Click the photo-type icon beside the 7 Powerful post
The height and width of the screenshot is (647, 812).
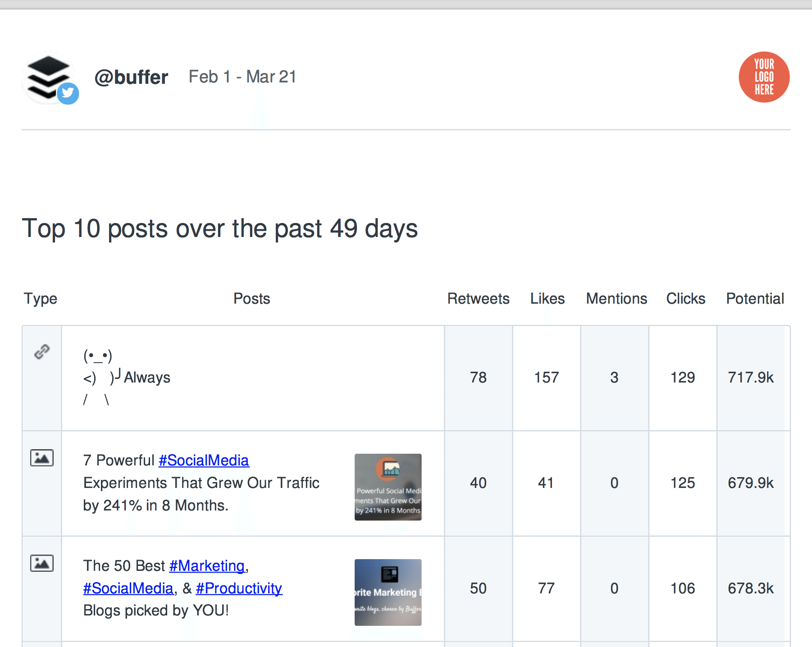point(41,458)
